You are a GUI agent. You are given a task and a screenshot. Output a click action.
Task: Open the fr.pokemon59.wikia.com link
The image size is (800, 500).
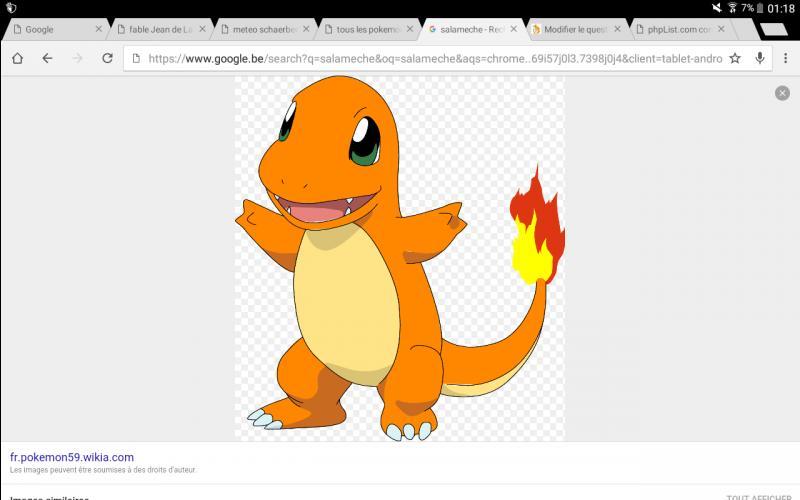(x=72, y=457)
